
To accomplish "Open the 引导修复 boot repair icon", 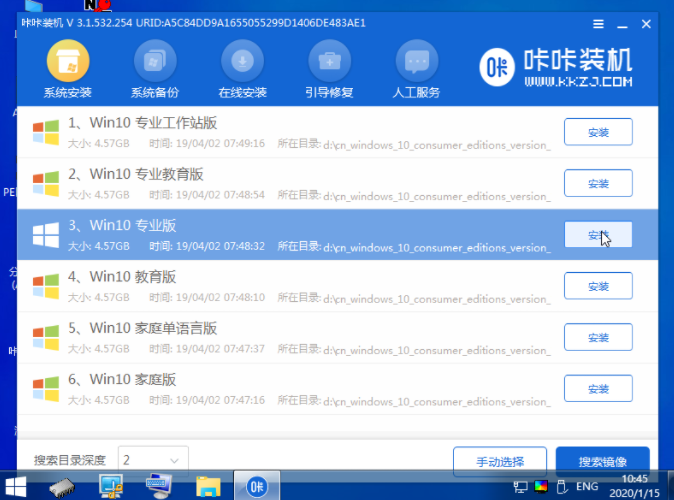I will point(329,63).
